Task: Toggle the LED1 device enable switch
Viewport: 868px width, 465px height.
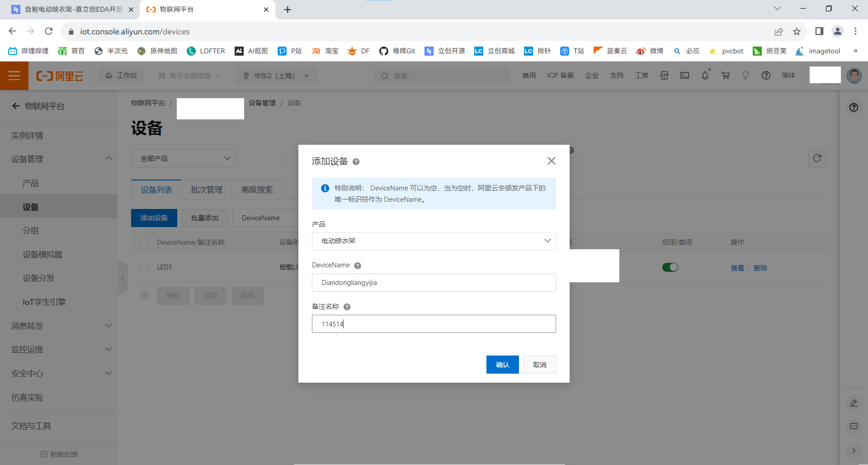Action: [x=670, y=267]
